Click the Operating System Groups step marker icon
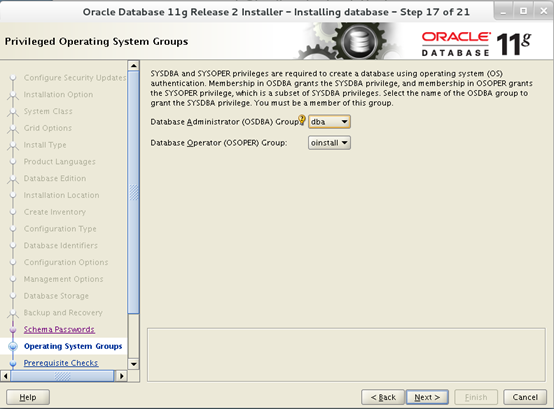 [13, 346]
